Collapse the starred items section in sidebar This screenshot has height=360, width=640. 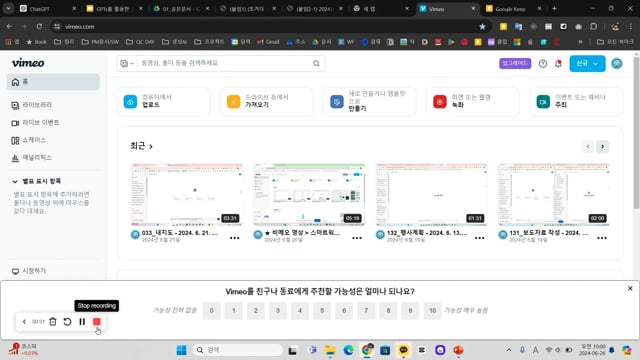15,181
